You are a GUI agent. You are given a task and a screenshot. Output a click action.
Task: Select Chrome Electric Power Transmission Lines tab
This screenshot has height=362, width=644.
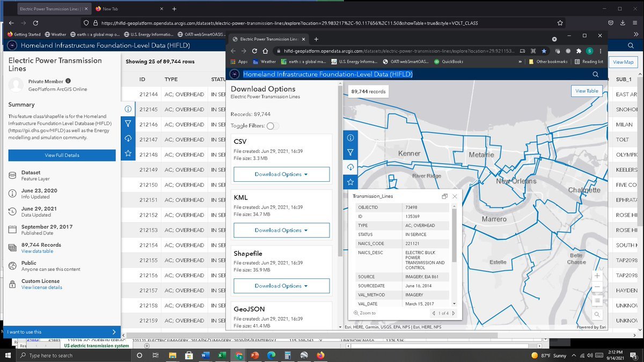268,39
